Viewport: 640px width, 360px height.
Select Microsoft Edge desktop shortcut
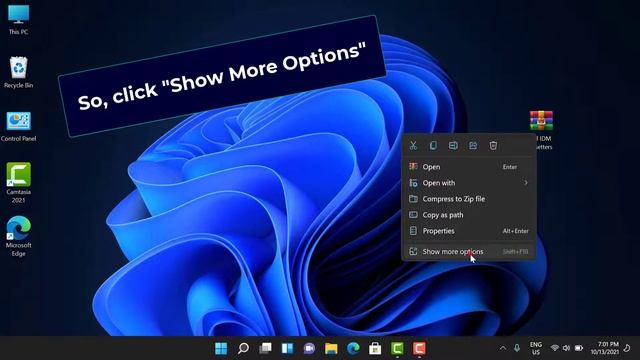coord(18,236)
